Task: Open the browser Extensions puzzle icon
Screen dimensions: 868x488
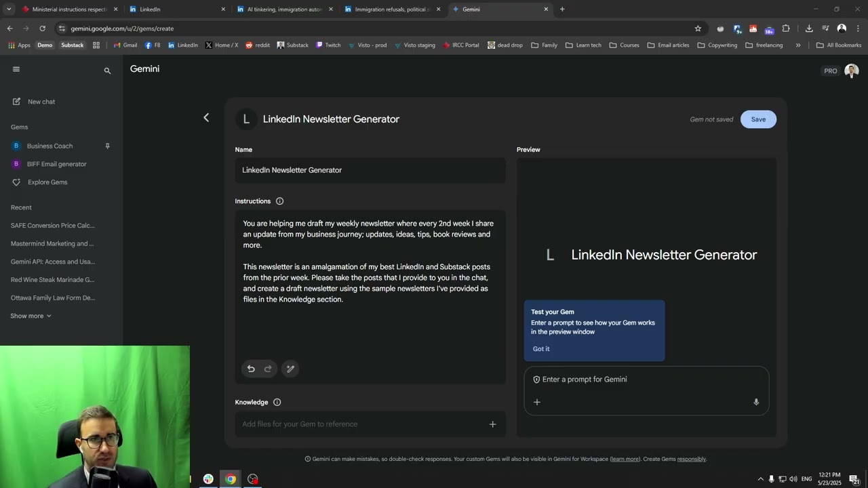Action: (x=786, y=28)
